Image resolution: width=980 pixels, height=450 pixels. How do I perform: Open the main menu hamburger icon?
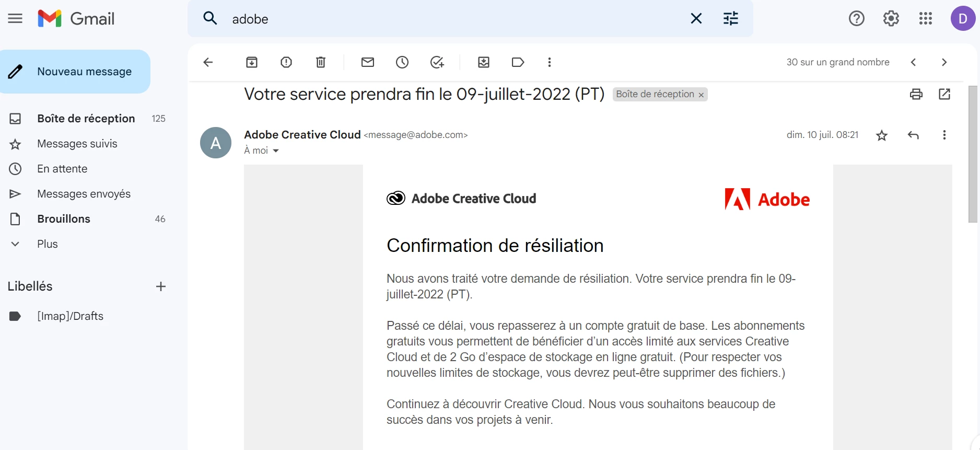pos(15,19)
